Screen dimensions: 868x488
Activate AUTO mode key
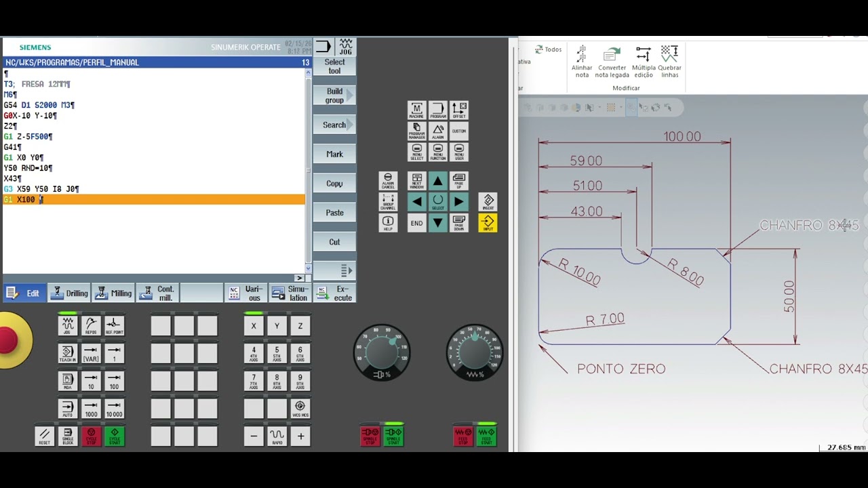coord(68,409)
